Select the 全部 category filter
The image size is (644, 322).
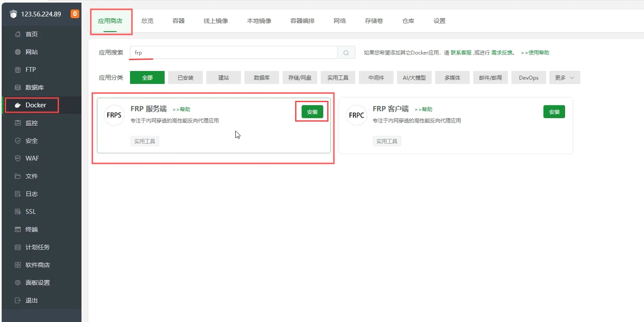click(x=147, y=78)
